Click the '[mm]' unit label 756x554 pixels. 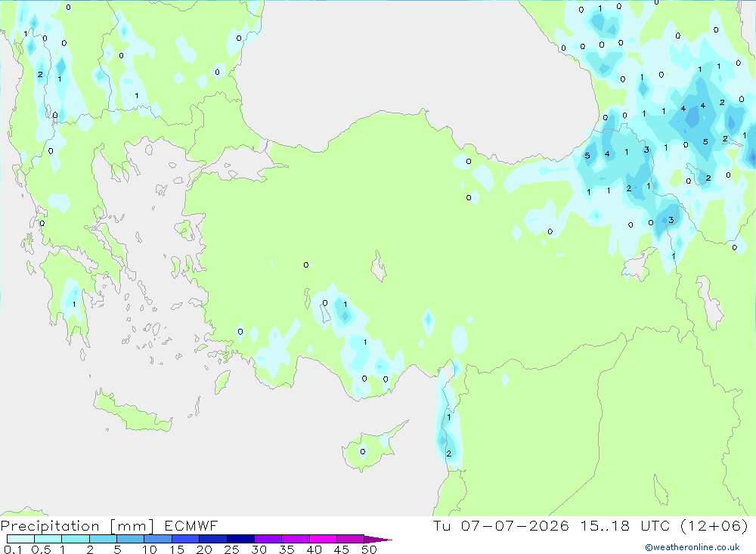point(132,525)
